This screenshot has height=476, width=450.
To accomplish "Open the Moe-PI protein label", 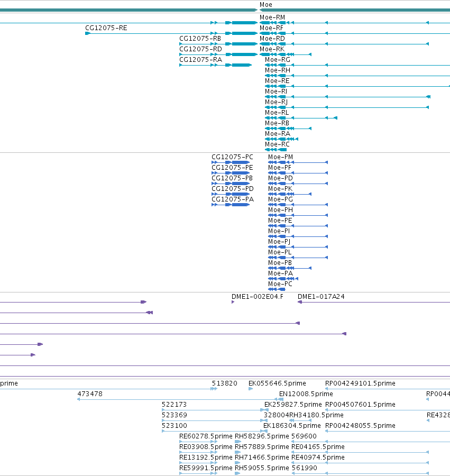I will pos(279,231).
